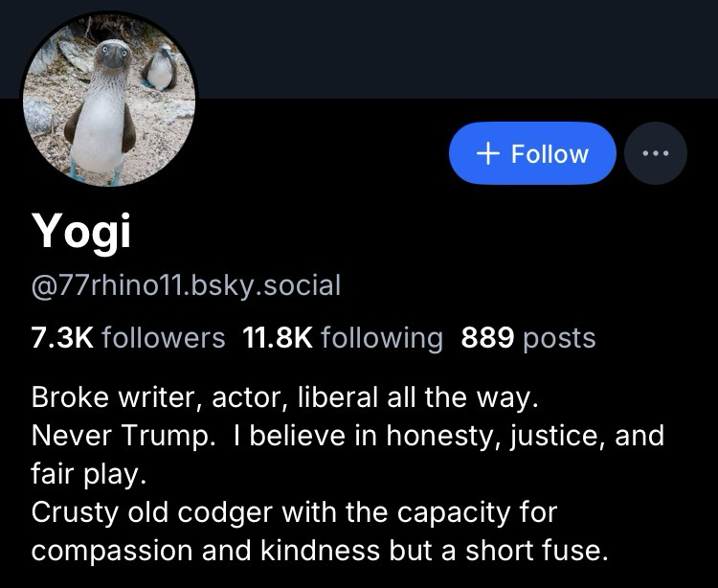Open the three-dot more options menu
This screenshot has width=718, height=588.
click(x=656, y=153)
